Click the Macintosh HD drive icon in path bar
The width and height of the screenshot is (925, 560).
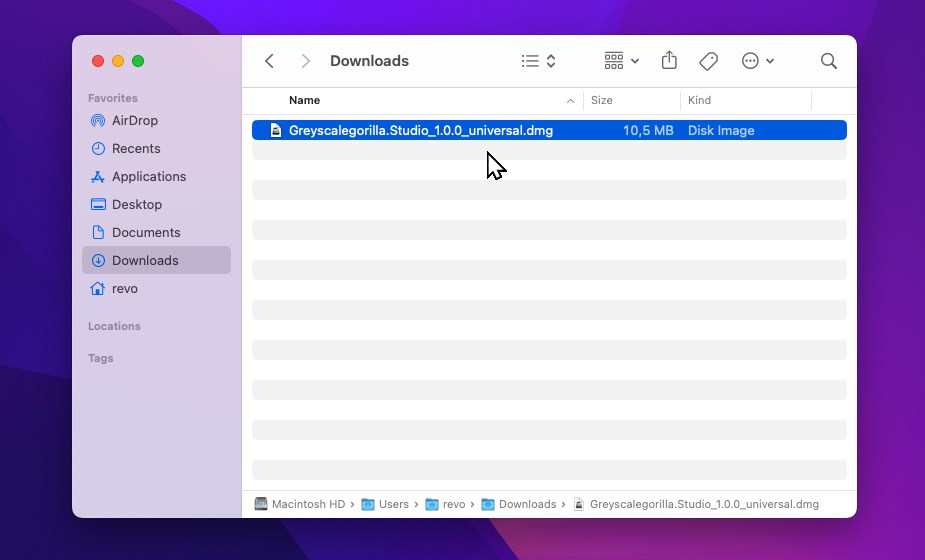pos(261,504)
